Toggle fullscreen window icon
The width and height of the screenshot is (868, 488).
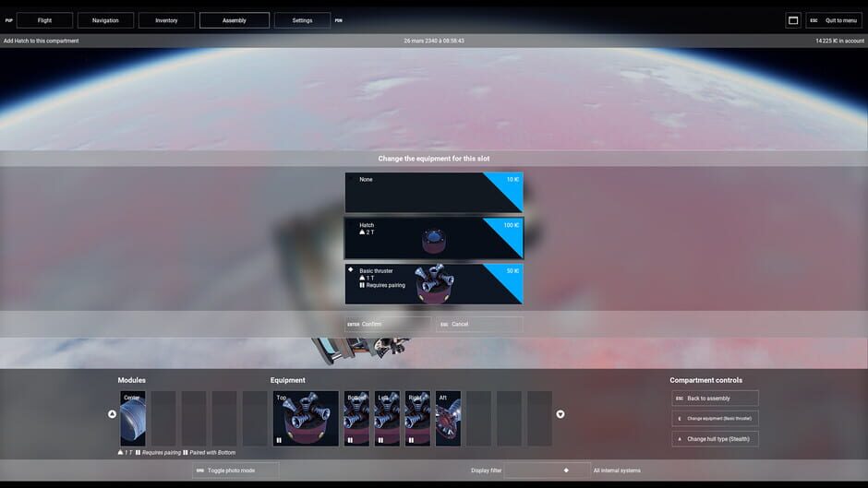[x=793, y=20]
